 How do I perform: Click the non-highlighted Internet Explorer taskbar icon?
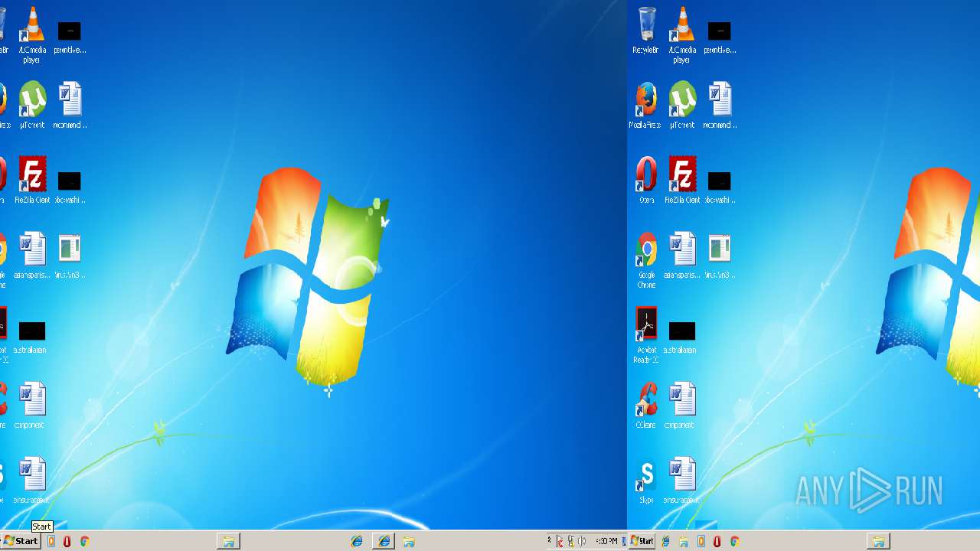tap(357, 541)
